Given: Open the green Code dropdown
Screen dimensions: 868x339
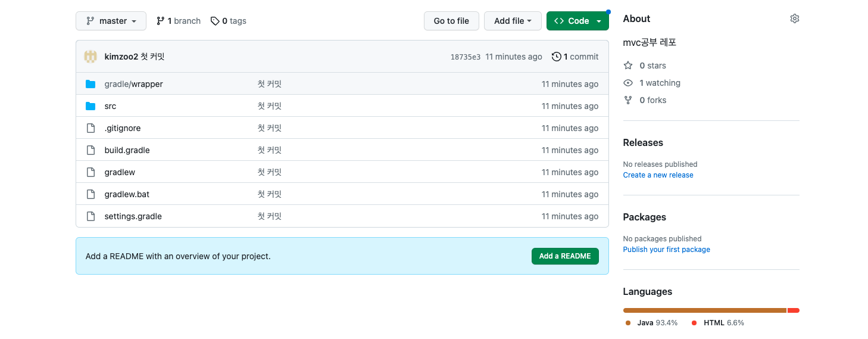Looking at the screenshot, I should [x=577, y=21].
